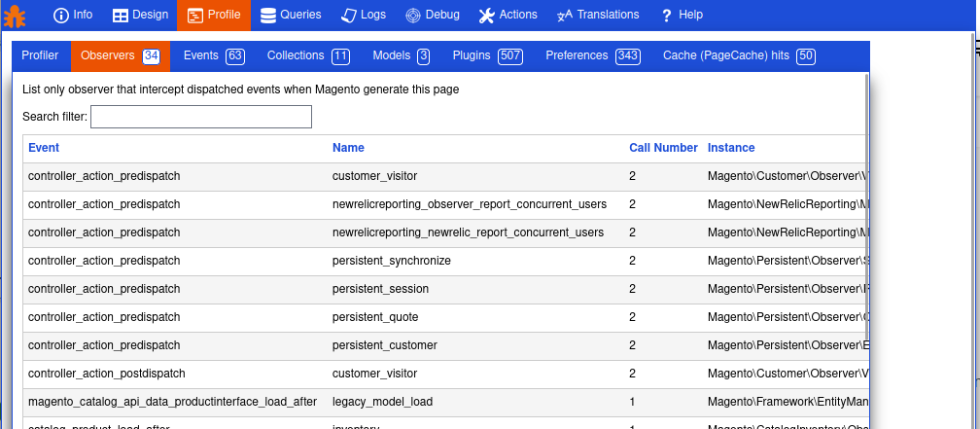This screenshot has height=429, width=980.
Task: Open the Queries database icon
Action: 268,16
